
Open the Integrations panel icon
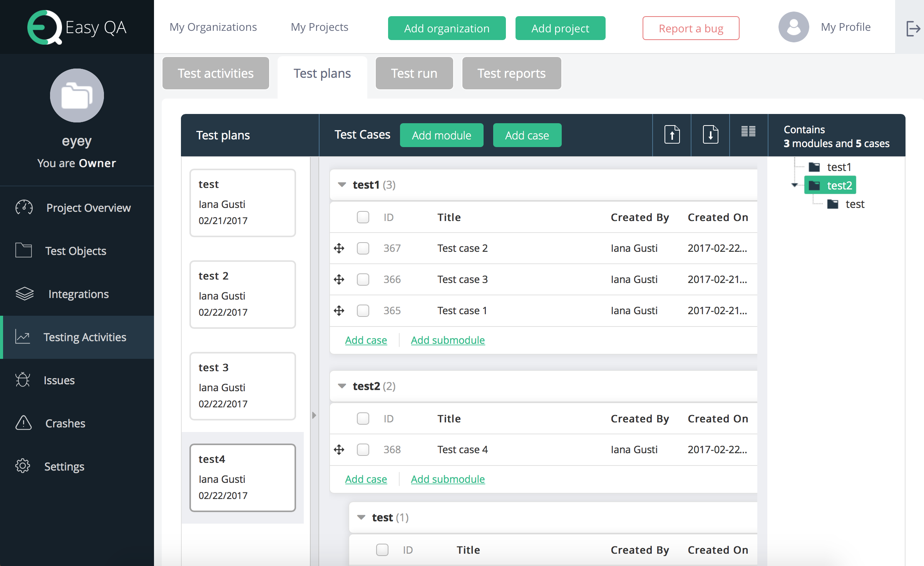tap(24, 294)
